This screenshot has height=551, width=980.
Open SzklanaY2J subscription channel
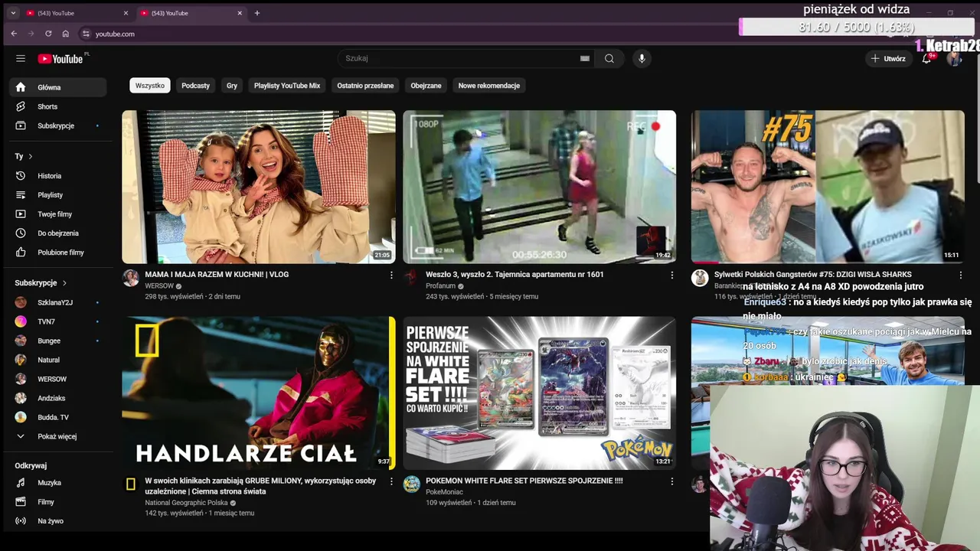pyautogui.click(x=57, y=302)
